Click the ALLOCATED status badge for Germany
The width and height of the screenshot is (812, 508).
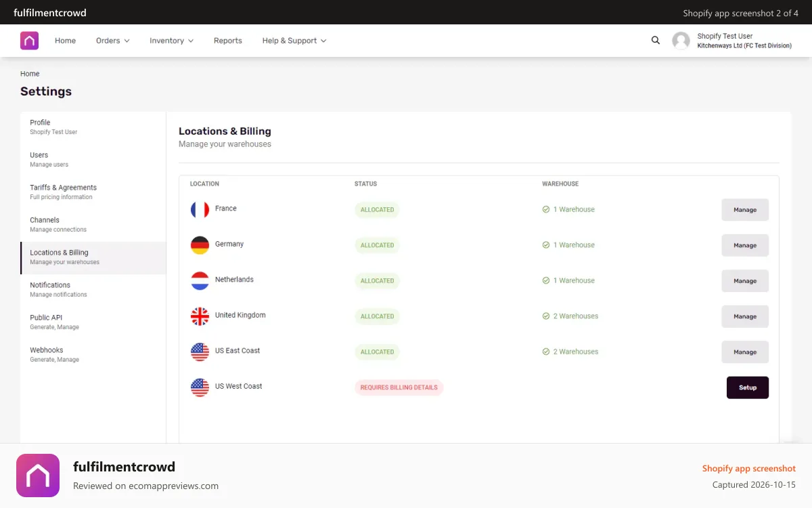(377, 245)
